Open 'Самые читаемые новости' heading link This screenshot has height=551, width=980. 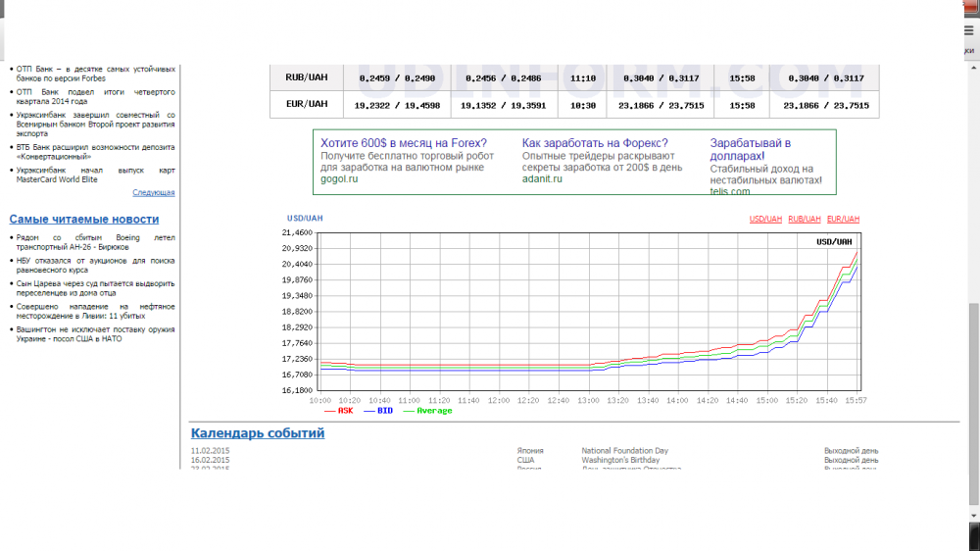point(84,219)
